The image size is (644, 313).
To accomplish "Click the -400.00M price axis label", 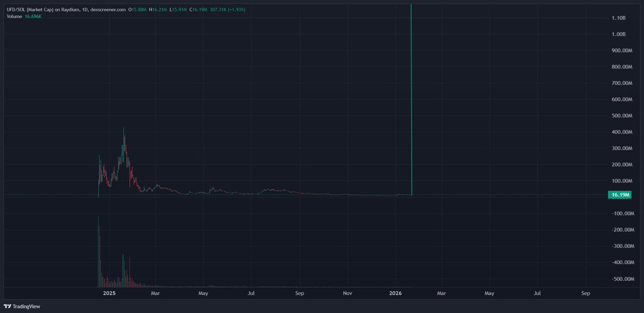I will (622, 263).
